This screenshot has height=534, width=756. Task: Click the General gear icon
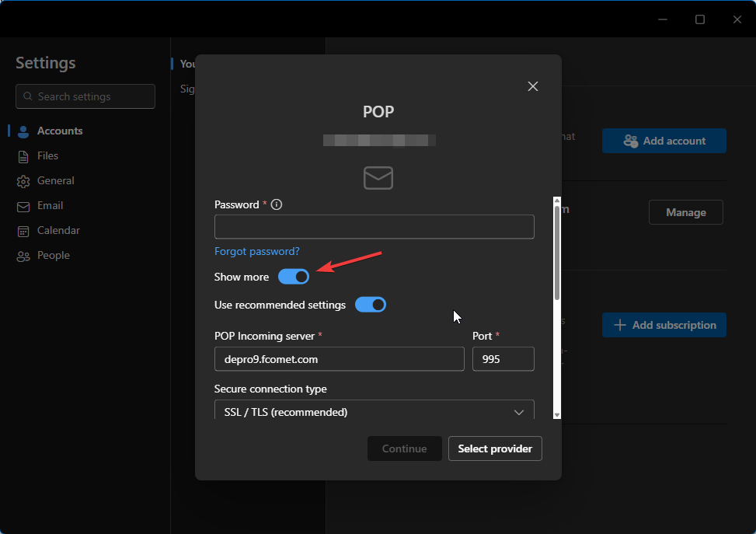tap(23, 181)
